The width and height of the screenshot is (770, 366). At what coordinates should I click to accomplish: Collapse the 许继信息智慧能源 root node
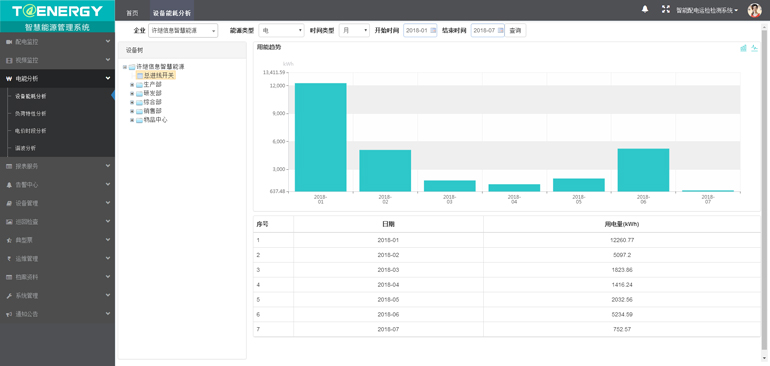tap(125, 67)
